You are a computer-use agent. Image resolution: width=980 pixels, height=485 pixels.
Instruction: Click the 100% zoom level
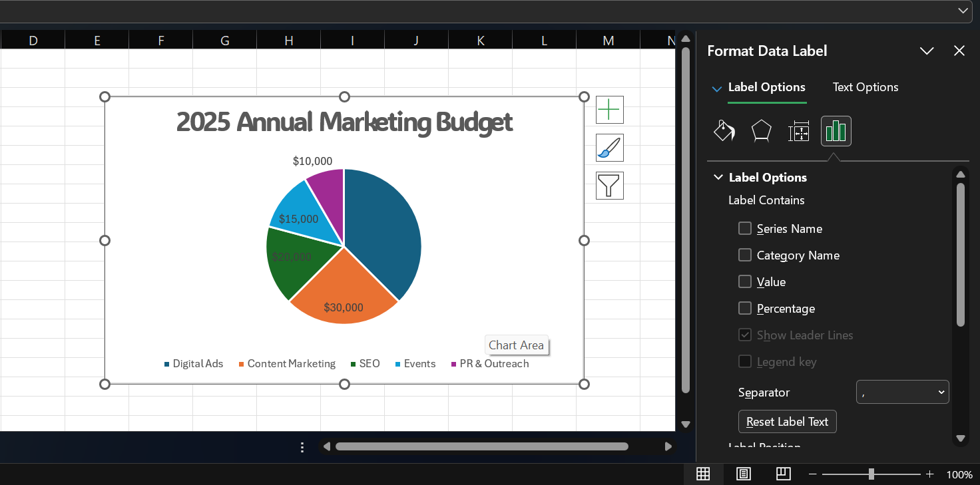(x=959, y=474)
